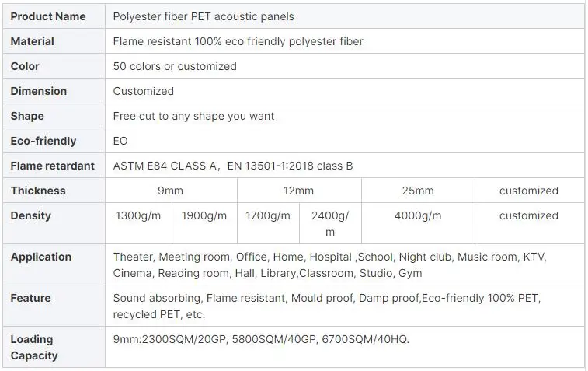The width and height of the screenshot is (588, 371).
Task: Click the Product Name header cell
Action: click(48, 16)
